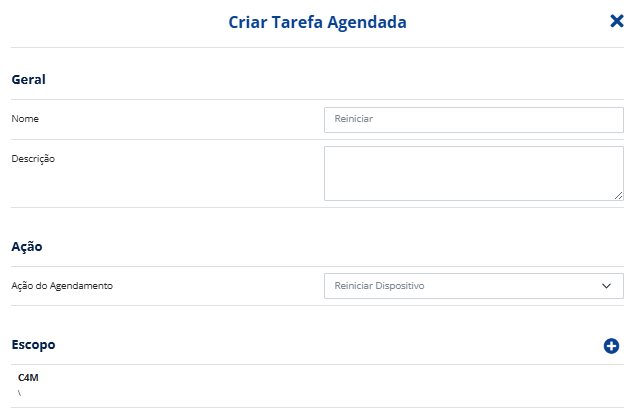Select the Reiniciar Dispositivo value text

(380, 286)
